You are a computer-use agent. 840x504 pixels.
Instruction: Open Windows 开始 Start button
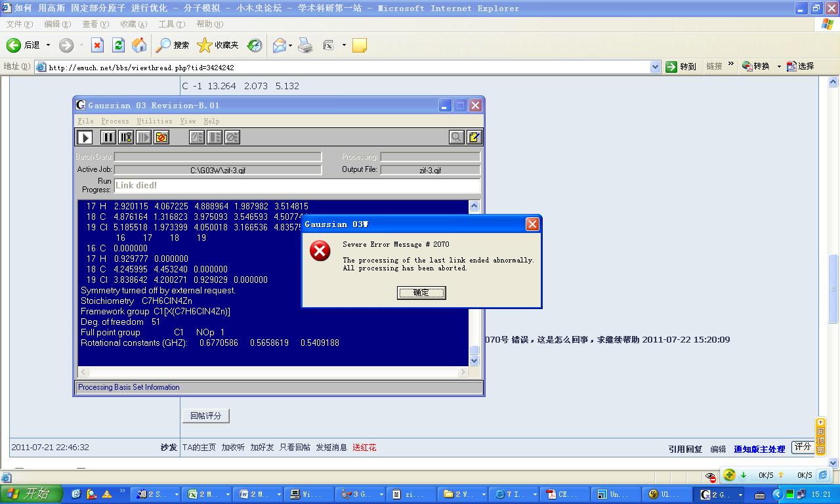pos(31,494)
